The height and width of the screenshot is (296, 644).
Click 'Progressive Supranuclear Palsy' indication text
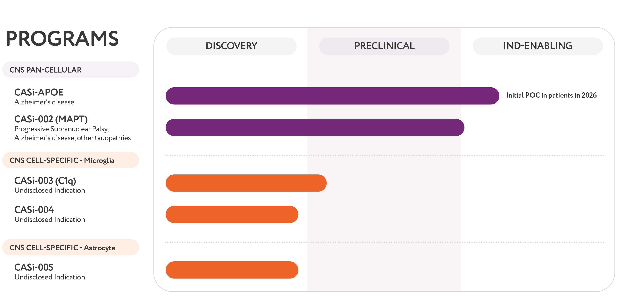62,129
